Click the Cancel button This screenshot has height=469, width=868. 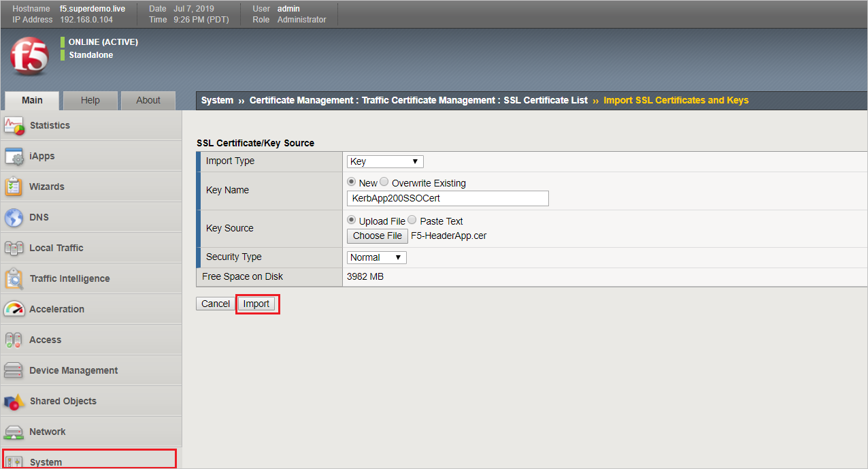[216, 304]
